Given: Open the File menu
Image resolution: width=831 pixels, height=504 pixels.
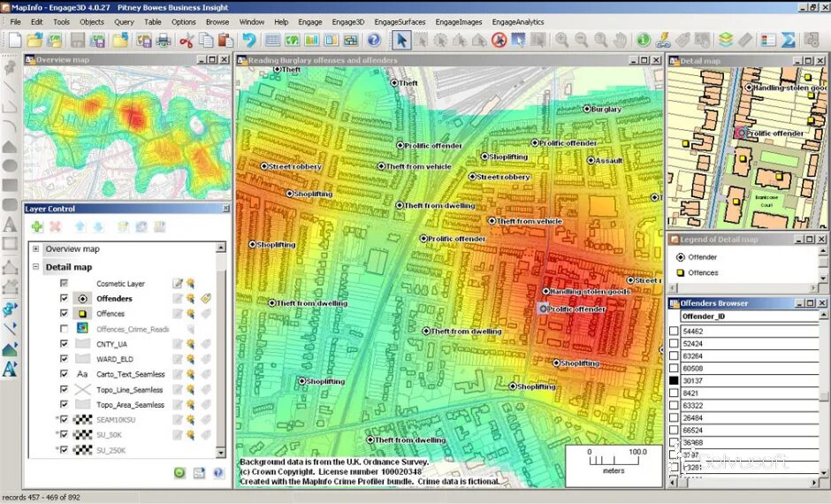Looking at the screenshot, I should pyautogui.click(x=15, y=22).
